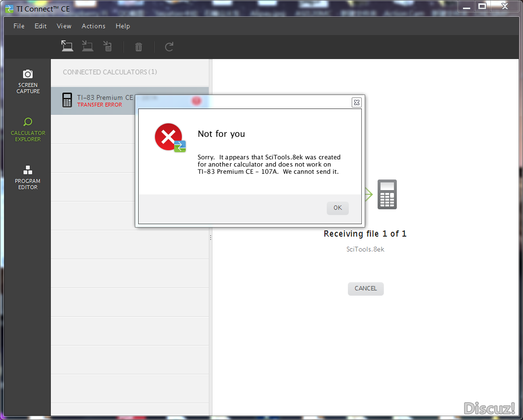The image size is (523, 420).
Task: Open the View menu
Action: pyautogui.click(x=64, y=26)
